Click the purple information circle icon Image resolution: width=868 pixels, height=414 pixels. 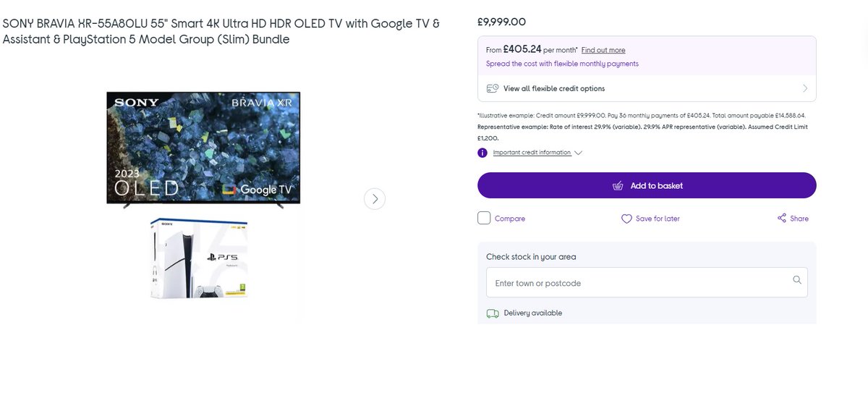point(482,153)
